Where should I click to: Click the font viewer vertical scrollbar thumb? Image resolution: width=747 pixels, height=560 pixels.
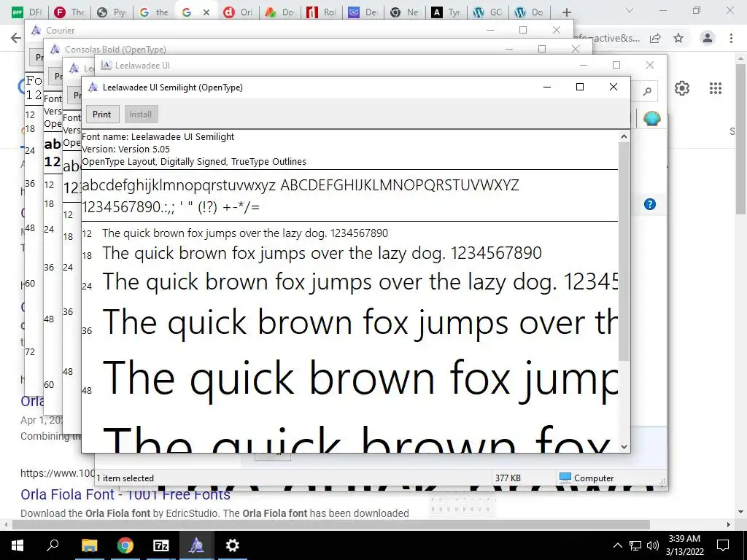[x=624, y=251]
